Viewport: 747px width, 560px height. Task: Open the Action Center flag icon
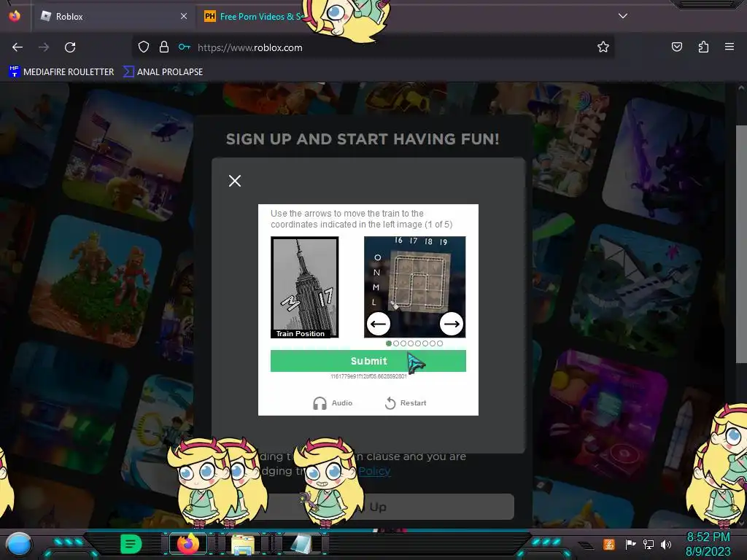click(631, 544)
